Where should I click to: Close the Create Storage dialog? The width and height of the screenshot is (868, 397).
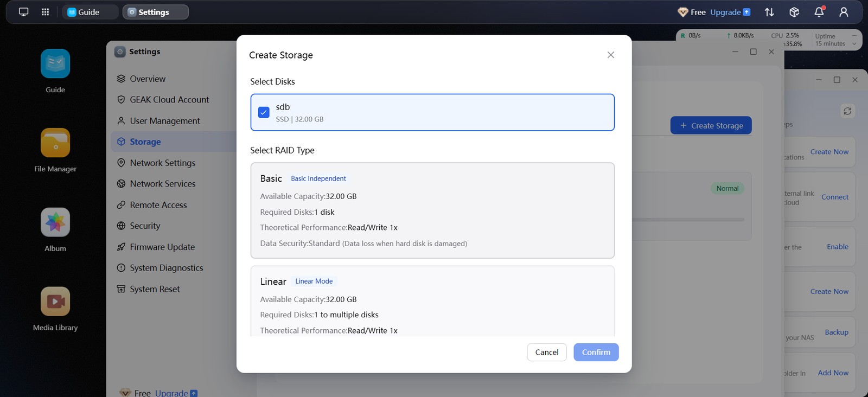coord(611,55)
